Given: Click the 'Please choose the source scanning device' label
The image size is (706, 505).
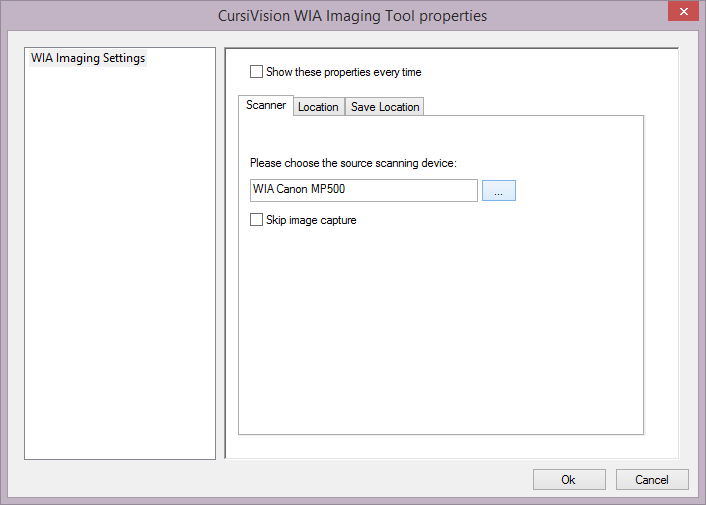Looking at the screenshot, I should [353, 162].
